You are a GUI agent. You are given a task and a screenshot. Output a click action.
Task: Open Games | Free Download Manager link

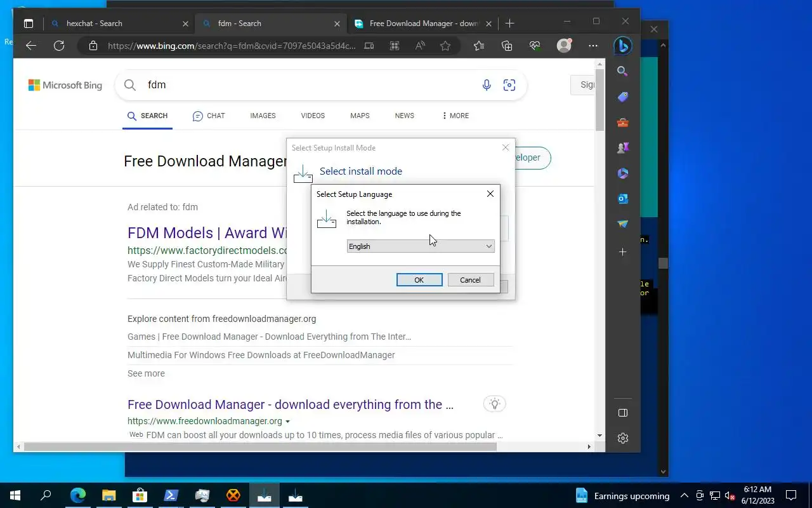[x=269, y=337]
